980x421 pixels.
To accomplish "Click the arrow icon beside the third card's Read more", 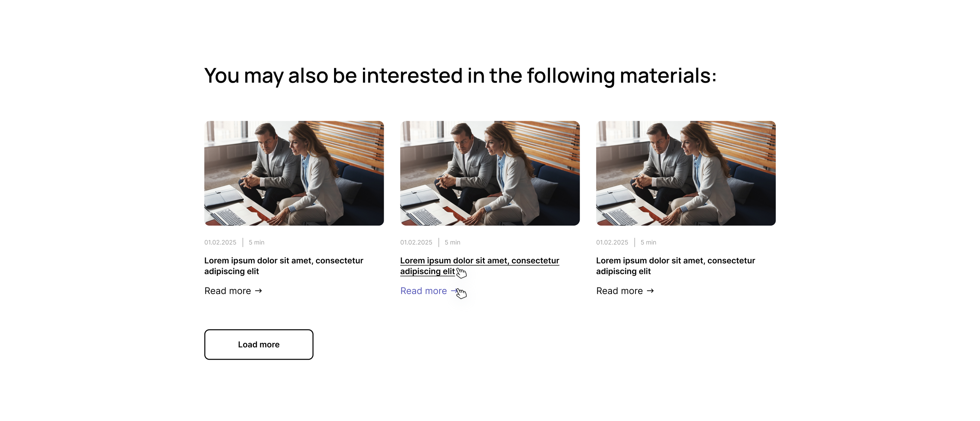I will point(650,291).
